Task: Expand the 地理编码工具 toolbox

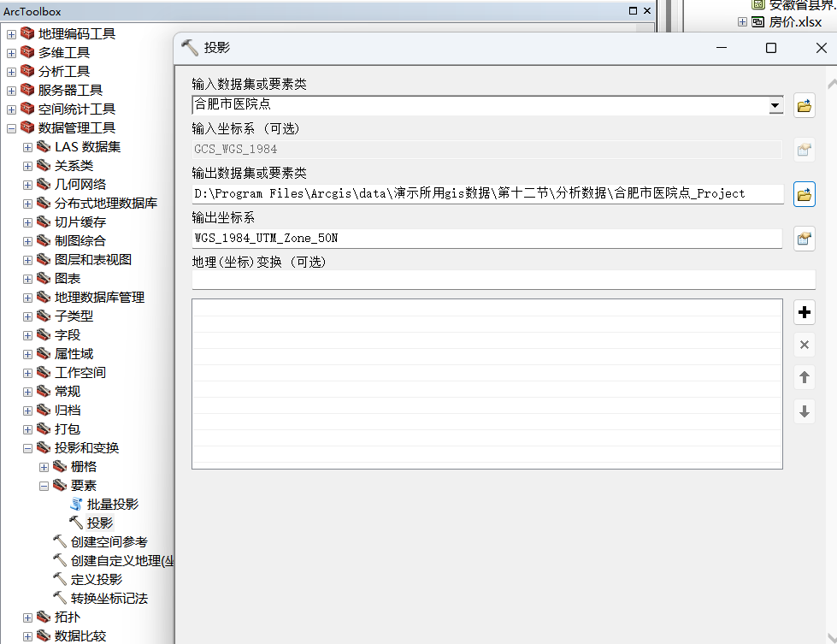Action: (x=11, y=35)
